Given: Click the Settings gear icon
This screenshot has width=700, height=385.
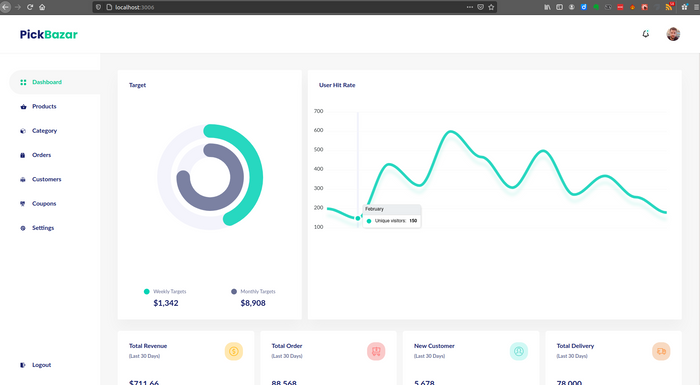Looking at the screenshot, I should click(23, 228).
